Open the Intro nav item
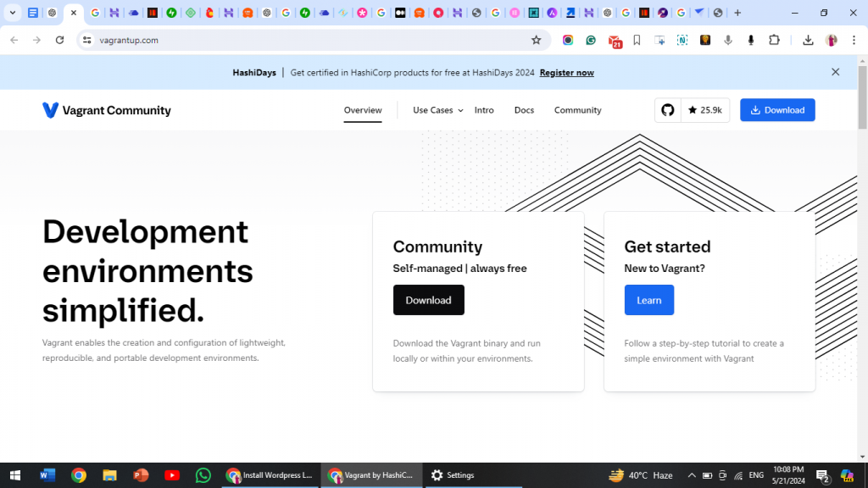Screen dimensions: 868x488 point(484,110)
